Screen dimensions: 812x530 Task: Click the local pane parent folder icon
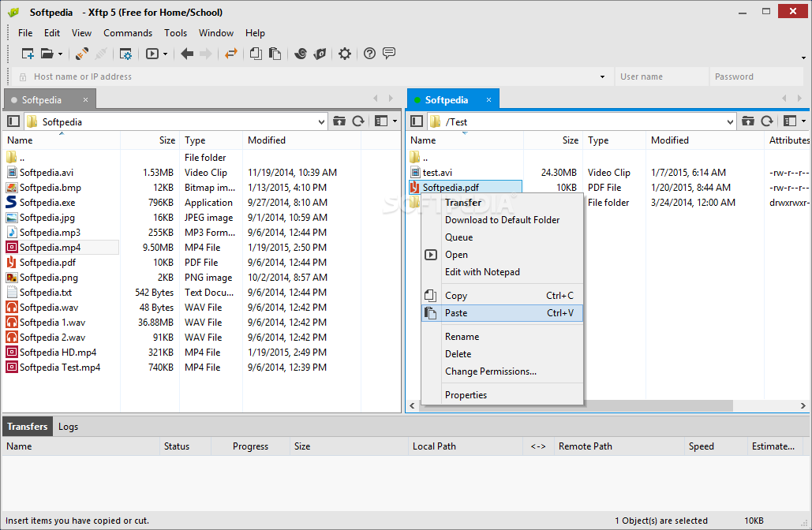click(x=339, y=121)
